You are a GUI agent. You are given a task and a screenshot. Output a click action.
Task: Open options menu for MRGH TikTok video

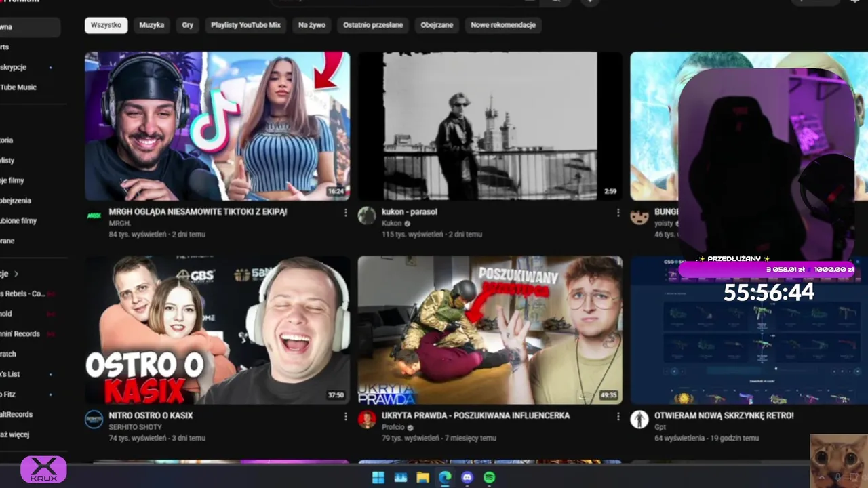(x=345, y=213)
